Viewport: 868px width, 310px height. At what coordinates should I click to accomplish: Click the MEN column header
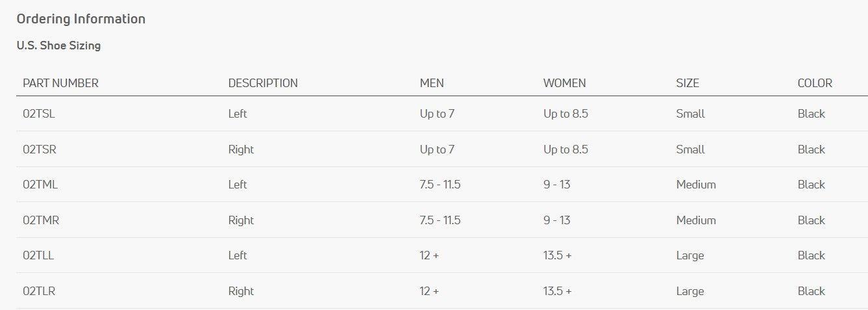click(432, 83)
